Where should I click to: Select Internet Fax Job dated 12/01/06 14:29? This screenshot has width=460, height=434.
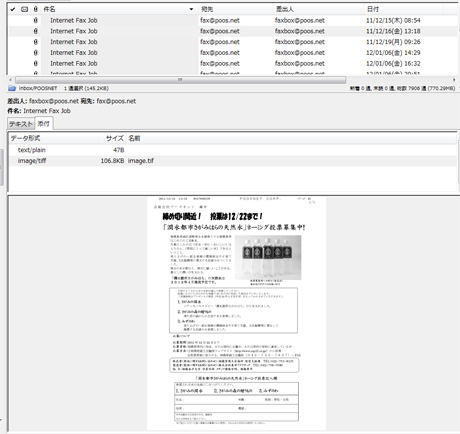(232, 52)
